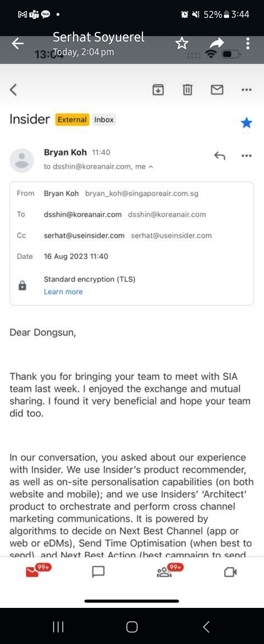Archive the Insider email
Viewport: 264px width, 644px height.
[x=158, y=90]
